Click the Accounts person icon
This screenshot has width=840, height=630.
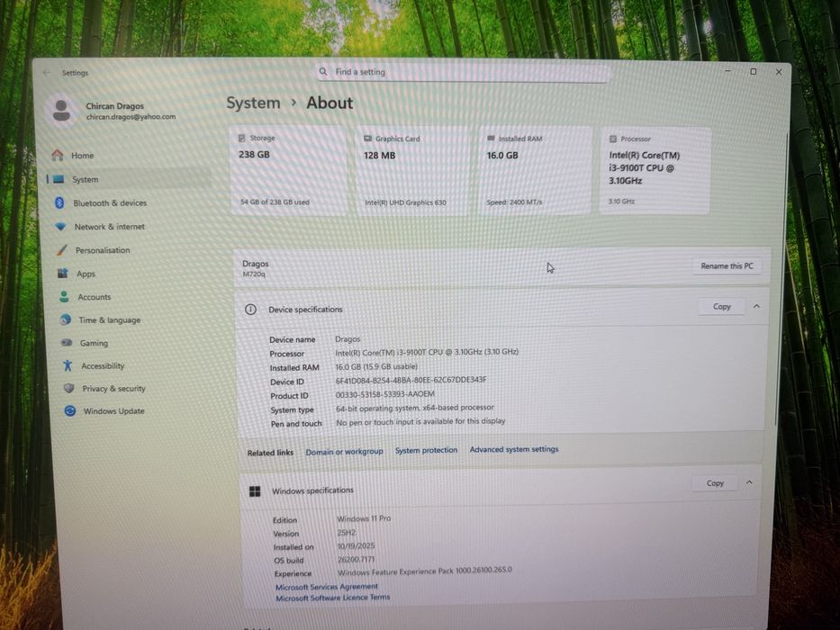[x=64, y=296]
